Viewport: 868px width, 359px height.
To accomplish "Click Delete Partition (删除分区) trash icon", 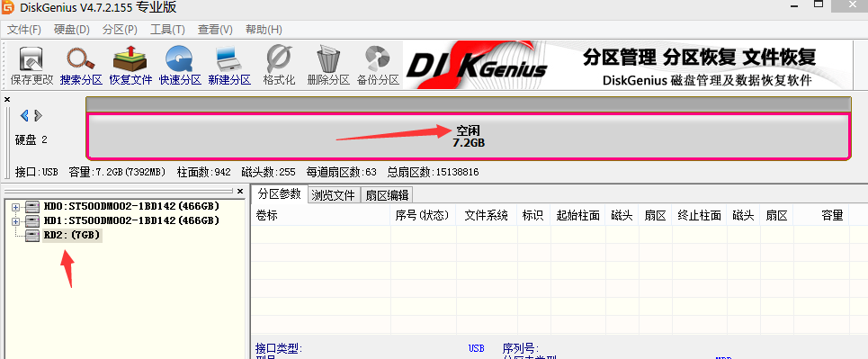I will tap(328, 66).
